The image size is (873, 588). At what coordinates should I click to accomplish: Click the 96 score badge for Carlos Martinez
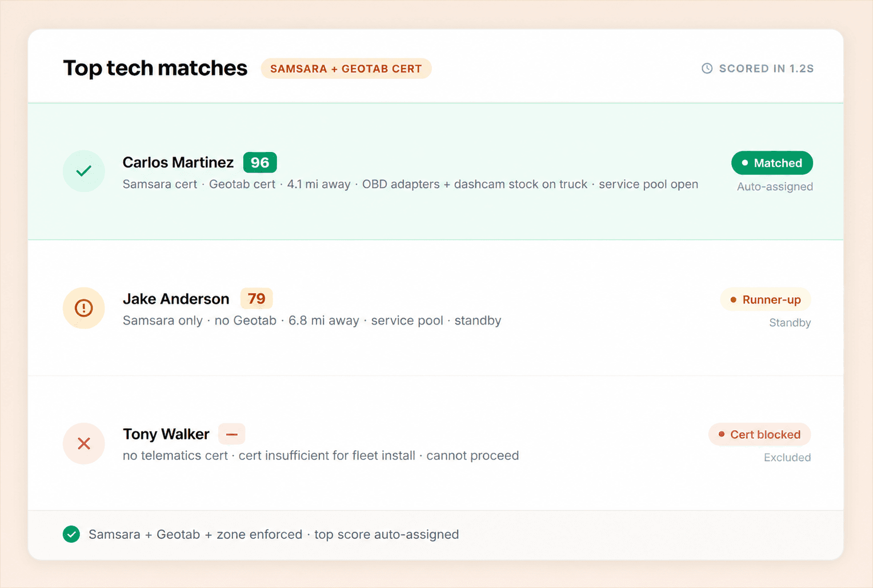(x=260, y=162)
